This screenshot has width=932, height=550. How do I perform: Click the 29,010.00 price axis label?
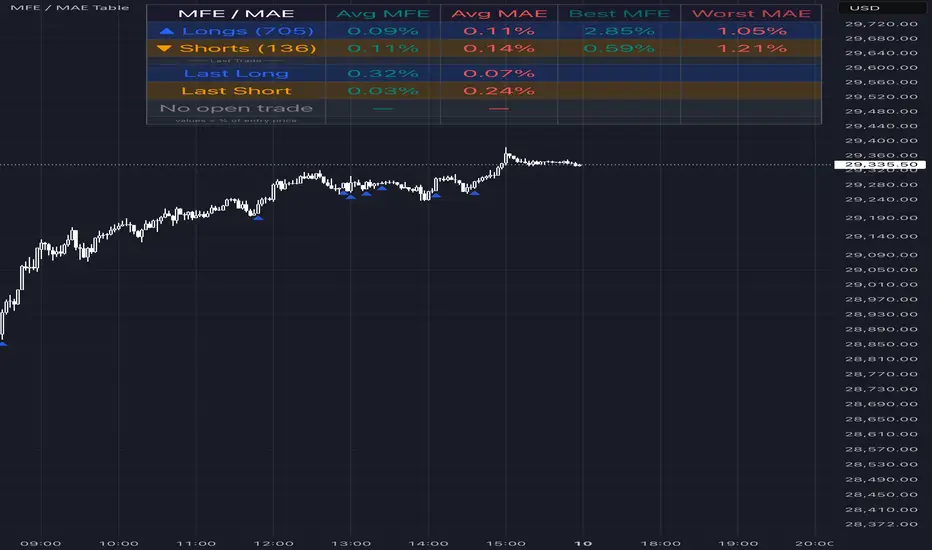click(x=881, y=284)
